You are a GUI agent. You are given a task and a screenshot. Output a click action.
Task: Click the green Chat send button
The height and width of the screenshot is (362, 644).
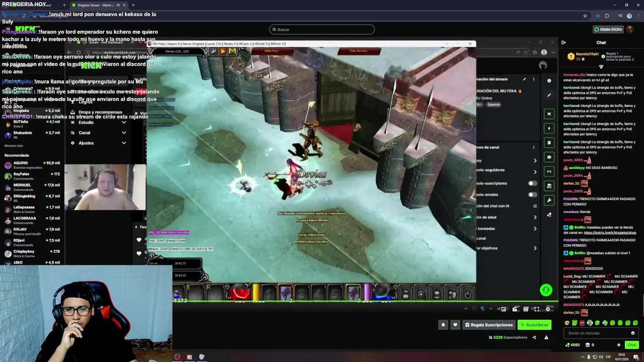tap(631, 345)
